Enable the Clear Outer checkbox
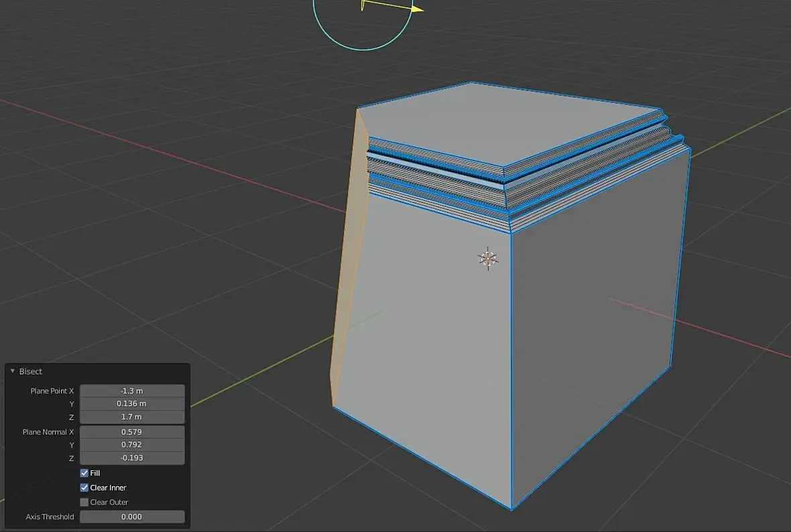Image resolution: width=791 pixels, height=532 pixels. click(x=84, y=503)
